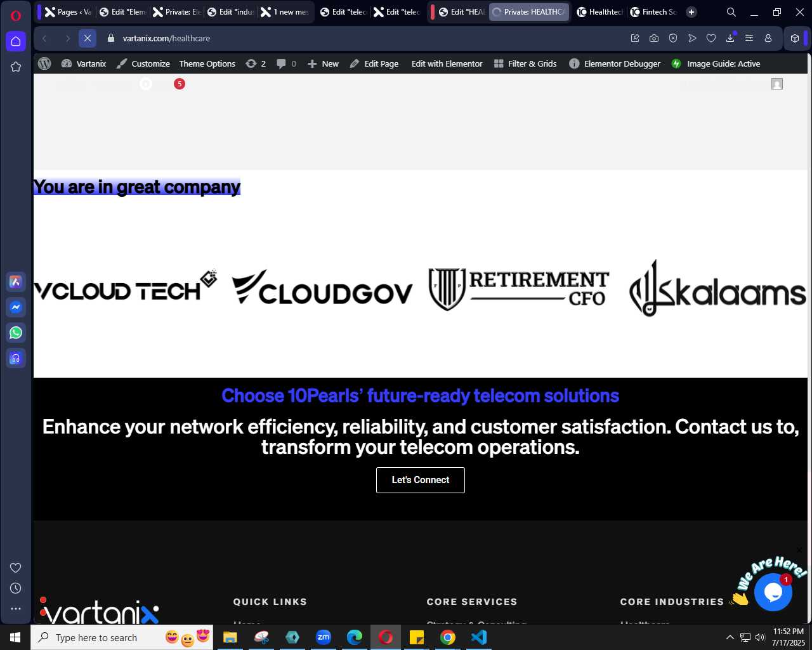Stop loading the page

(x=88, y=38)
